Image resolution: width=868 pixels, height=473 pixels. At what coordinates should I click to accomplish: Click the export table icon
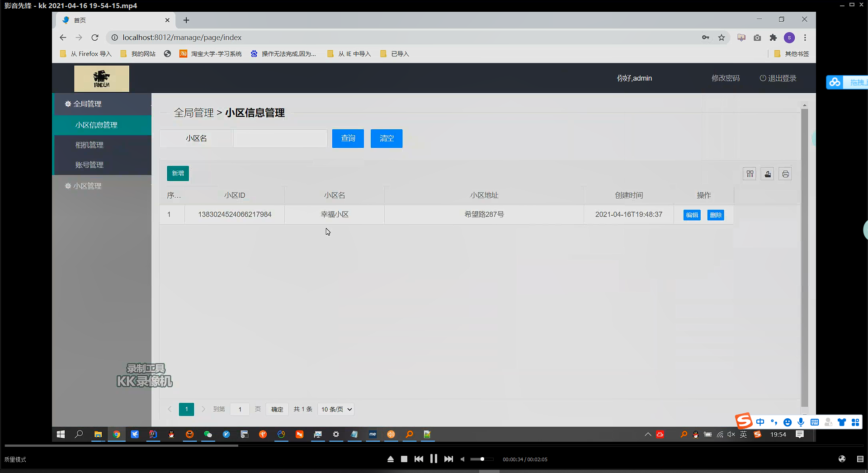coord(768,174)
